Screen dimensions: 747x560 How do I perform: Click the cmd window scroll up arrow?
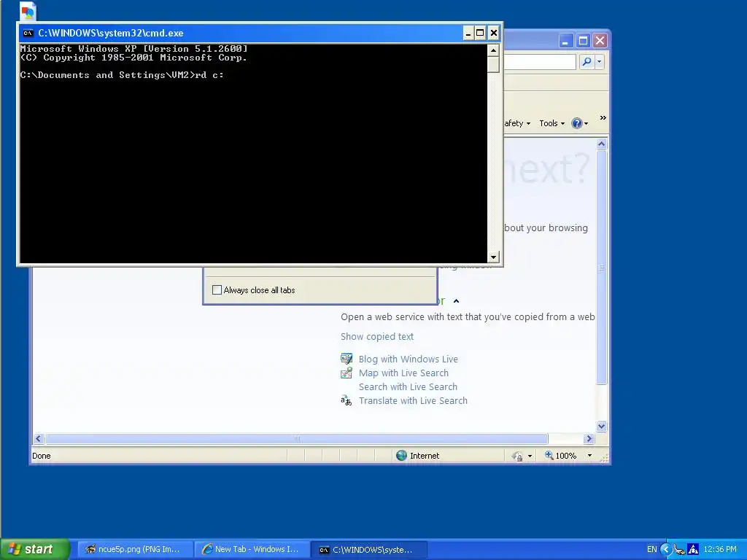pos(493,50)
